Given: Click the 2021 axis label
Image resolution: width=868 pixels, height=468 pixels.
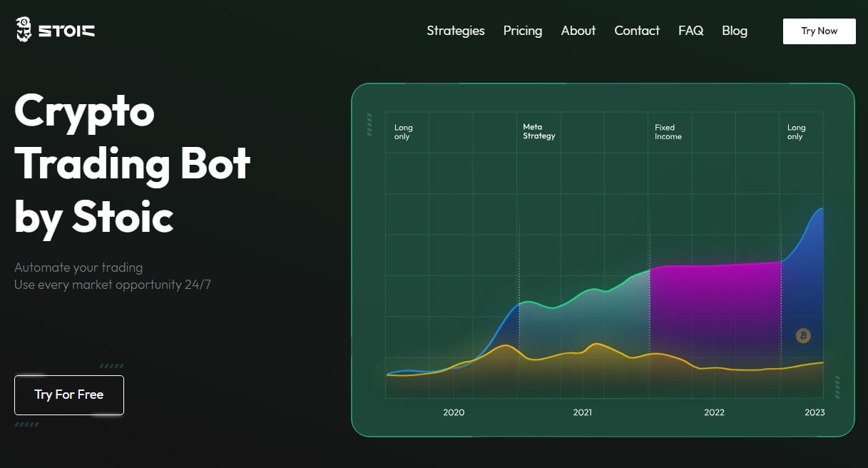Looking at the screenshot, I should (x=583, y=412).
